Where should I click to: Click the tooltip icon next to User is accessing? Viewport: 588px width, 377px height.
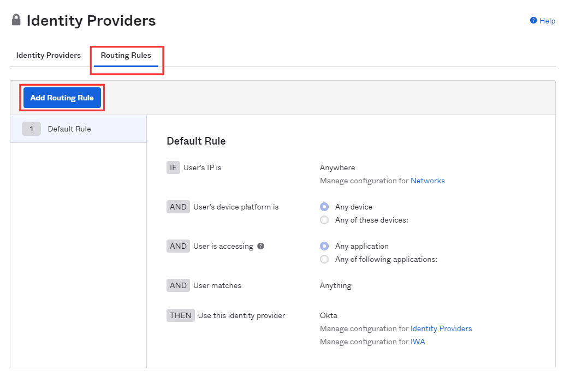(x=261, y=246)
